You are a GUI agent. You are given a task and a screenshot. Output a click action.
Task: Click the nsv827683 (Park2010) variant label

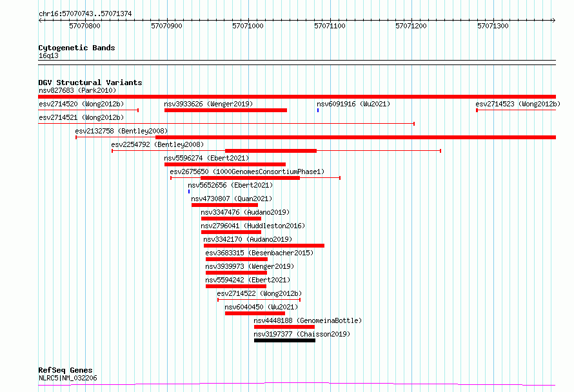(x=77, y=90)
